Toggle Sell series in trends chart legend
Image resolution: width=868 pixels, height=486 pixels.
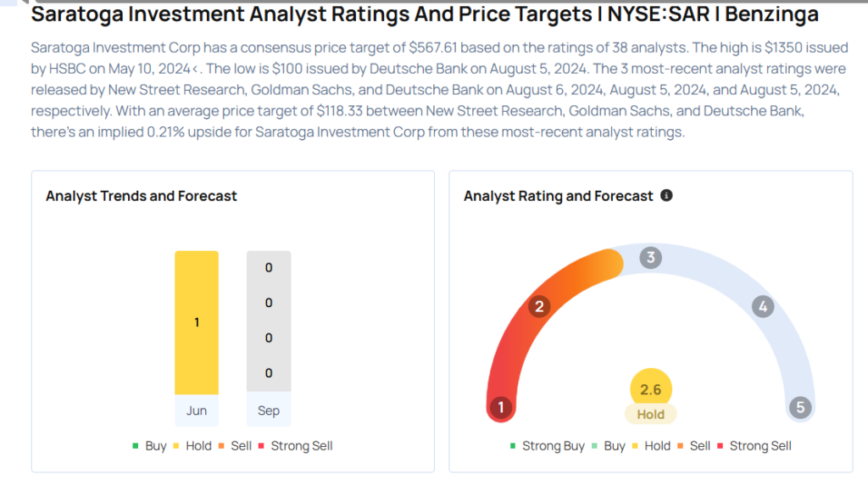pyautogui.click(x=236, y=446)
